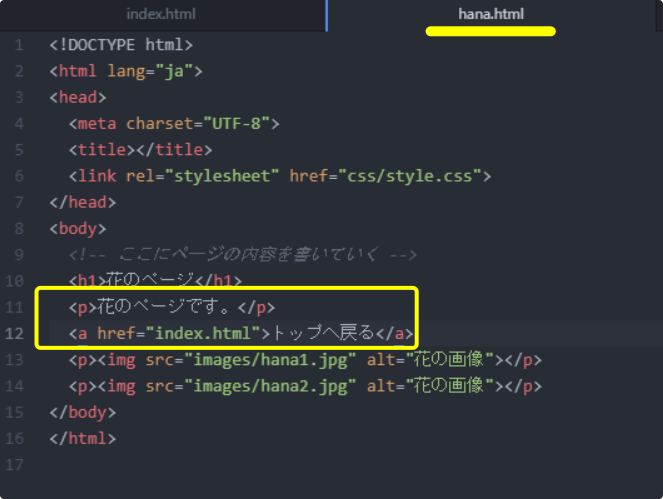Click line number 1 in the gutter

click(x=19, y=45)
